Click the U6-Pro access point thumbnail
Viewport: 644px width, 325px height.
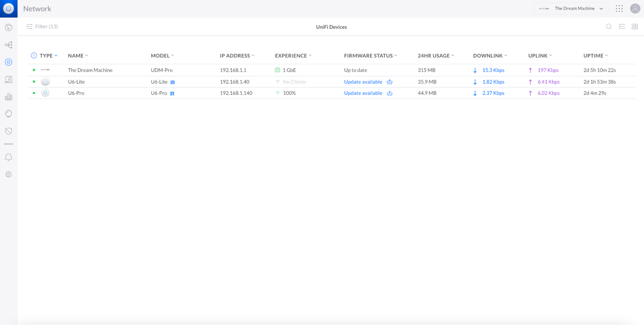coord(45,93)
